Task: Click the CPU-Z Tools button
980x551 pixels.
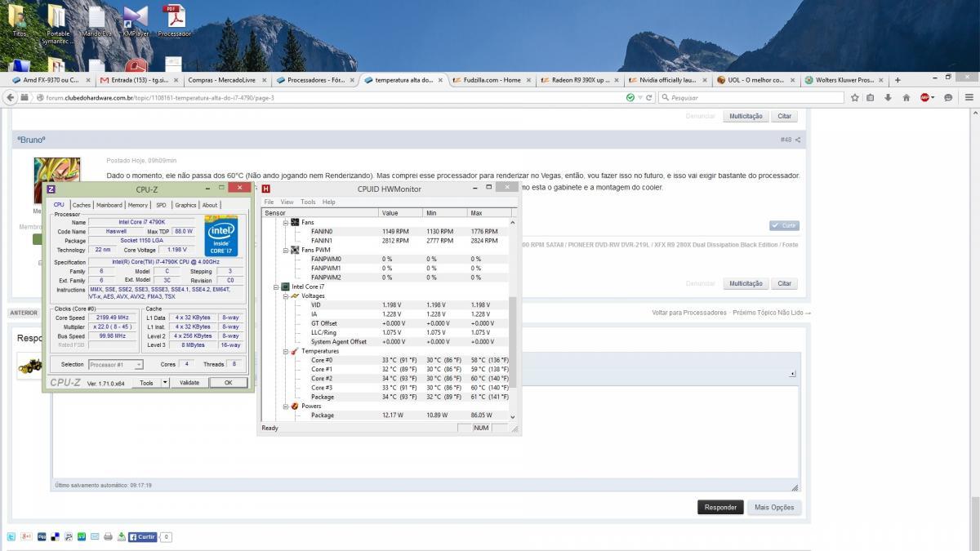Action: (x=146, y=382)
